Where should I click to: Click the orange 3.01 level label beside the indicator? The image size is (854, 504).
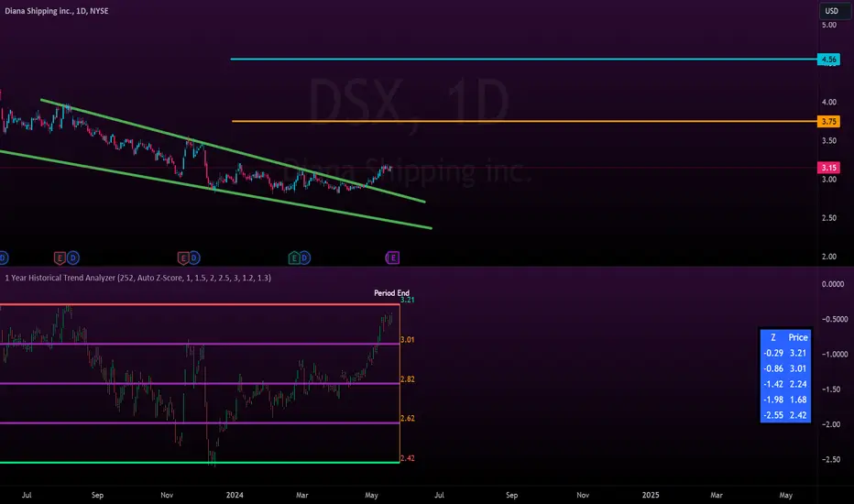tap(408, 340)
